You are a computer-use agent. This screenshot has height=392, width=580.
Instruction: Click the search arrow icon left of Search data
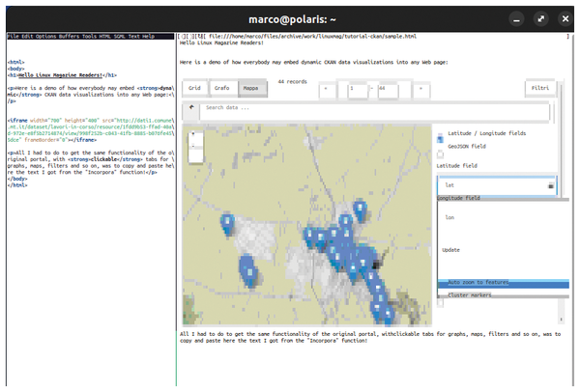tap(192, 108)
